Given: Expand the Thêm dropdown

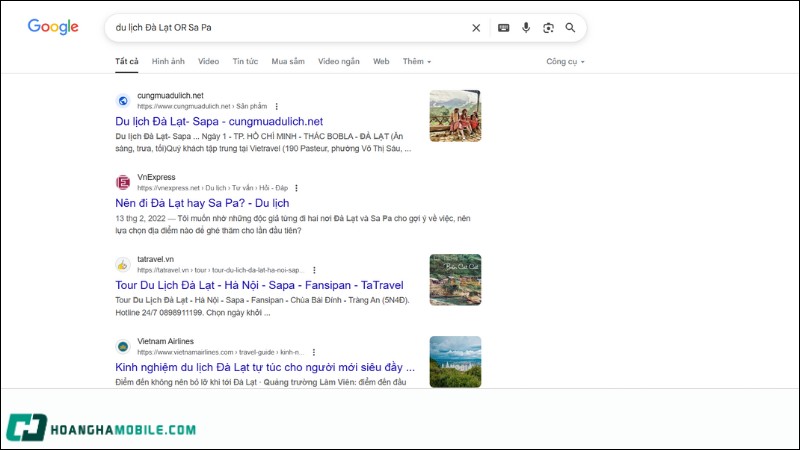Looking at the screenshot, I should pos(417,61).
